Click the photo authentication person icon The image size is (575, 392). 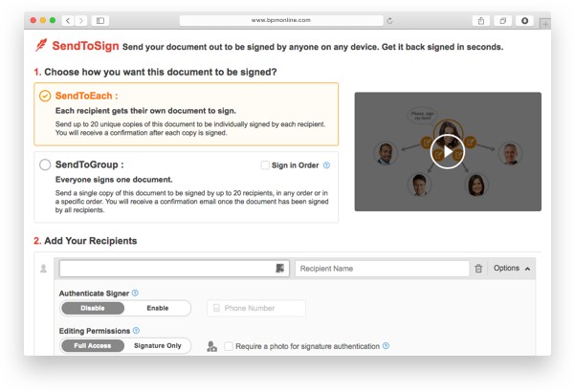pos(212,346)
